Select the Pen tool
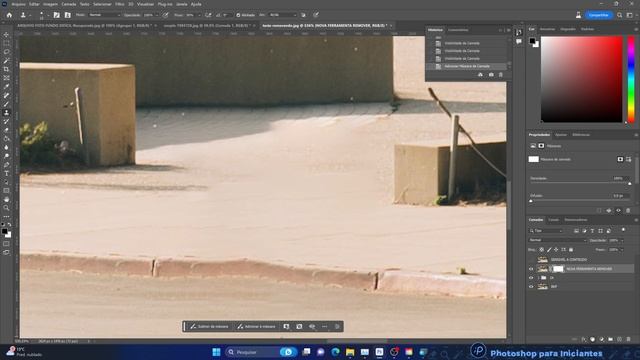The image size is (640, 360). 6,164
